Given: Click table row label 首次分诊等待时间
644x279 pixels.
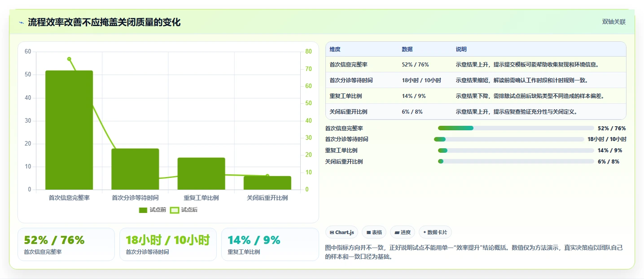Looking at the screenshot, I should point(351,80).
